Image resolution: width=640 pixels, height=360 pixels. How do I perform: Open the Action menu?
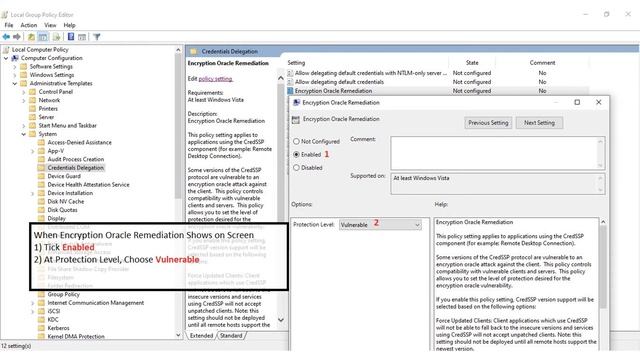29,25
